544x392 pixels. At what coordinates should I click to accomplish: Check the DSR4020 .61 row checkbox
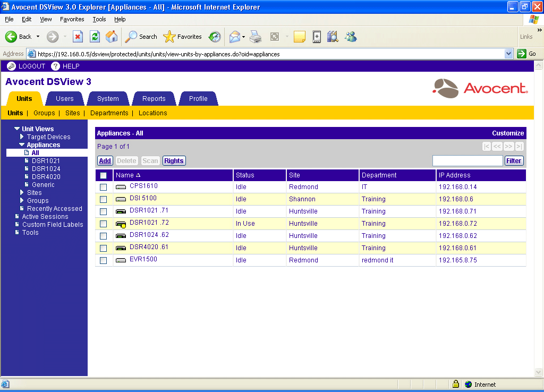[104, 249]
